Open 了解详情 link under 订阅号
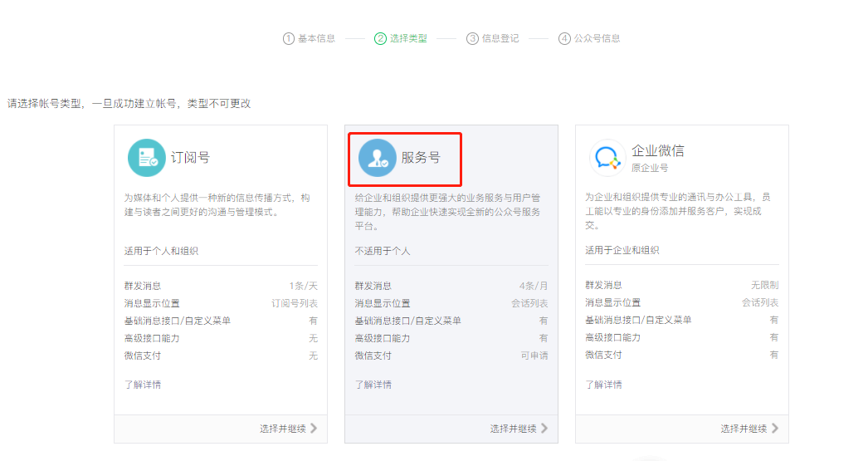The width and height of the screenshot is (868, 461). (142, 385)
